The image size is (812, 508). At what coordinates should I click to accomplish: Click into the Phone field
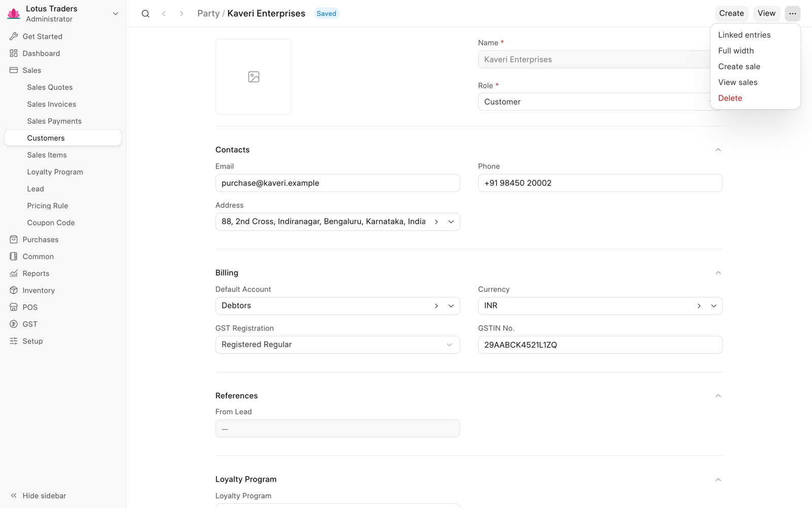[600, 183]
